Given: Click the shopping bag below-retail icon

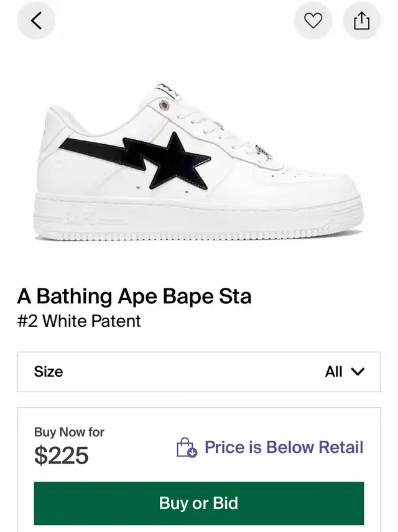Looking at the screenshot, I should tap(187, 447).
